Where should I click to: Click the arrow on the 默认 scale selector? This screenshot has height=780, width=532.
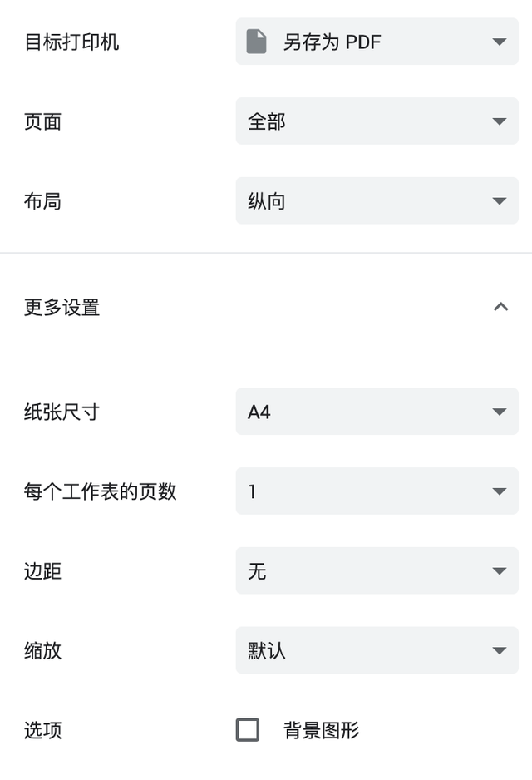(500, 650)
